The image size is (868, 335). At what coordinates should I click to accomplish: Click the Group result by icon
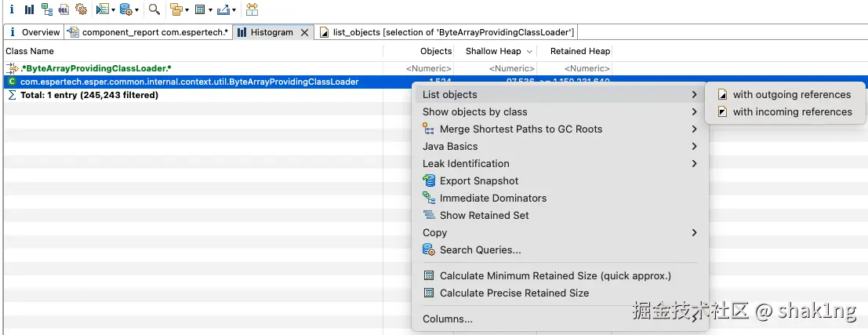pos(176,9)
